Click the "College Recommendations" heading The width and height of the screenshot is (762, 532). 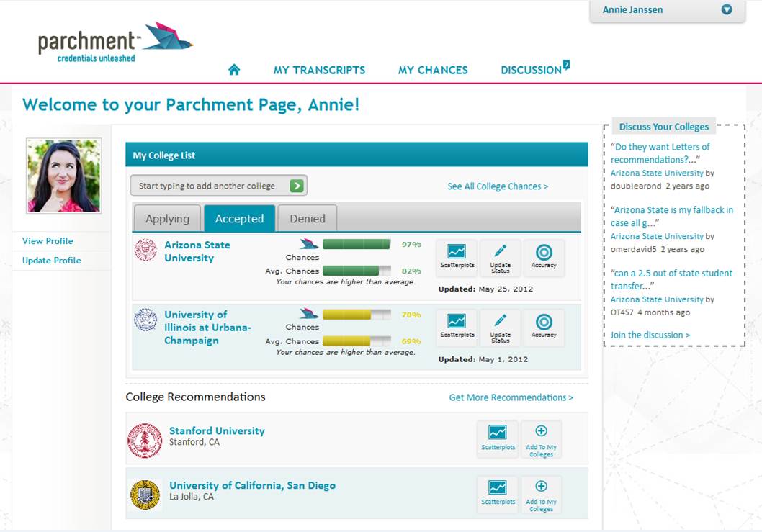point(195,397)
